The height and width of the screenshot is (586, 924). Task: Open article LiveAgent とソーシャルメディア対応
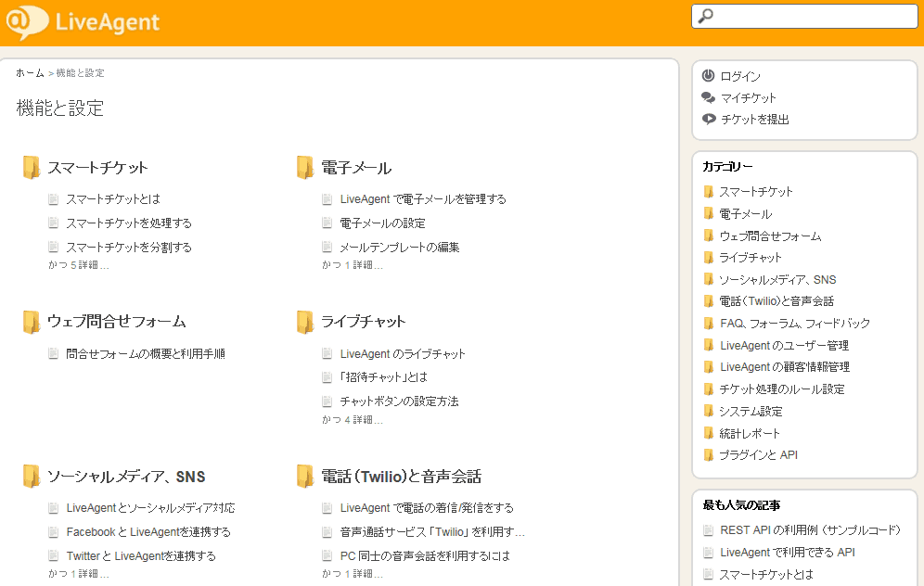point(150,508)
